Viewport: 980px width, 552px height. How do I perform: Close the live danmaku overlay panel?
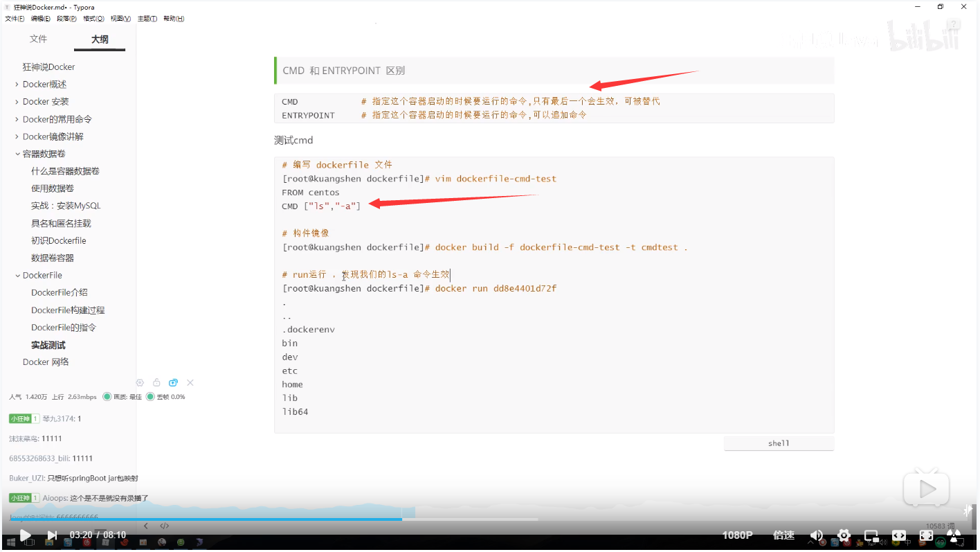pos(190,383)
